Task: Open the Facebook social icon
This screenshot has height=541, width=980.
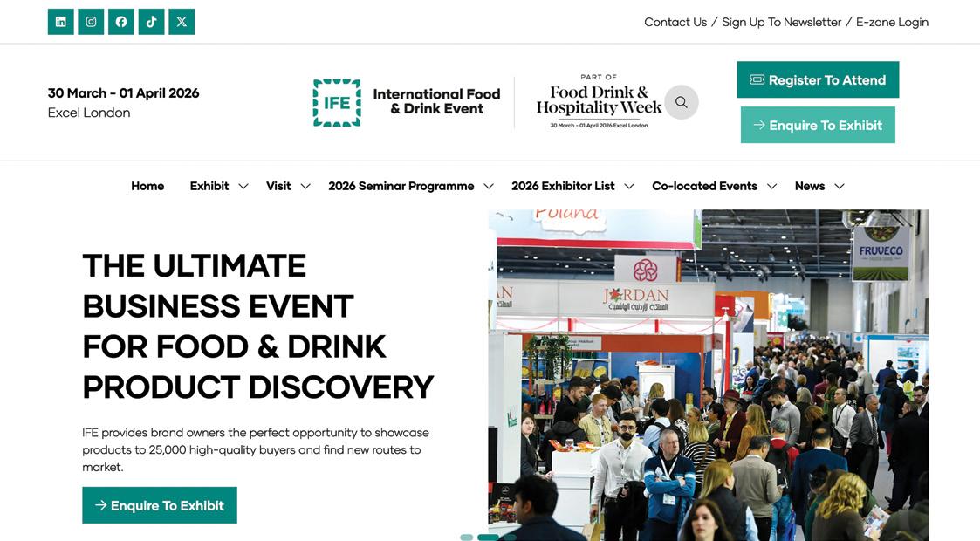Action: point(121,22)
